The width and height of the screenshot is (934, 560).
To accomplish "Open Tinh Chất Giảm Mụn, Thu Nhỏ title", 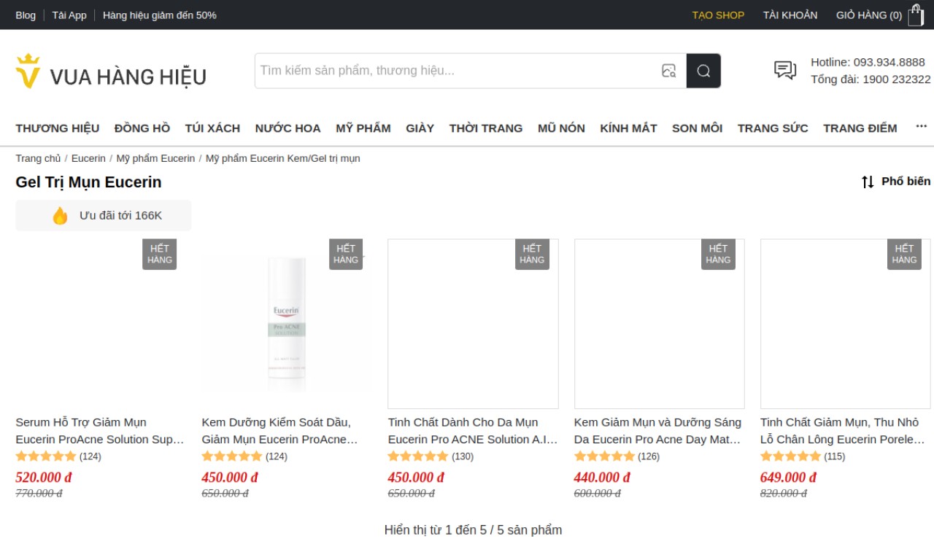I will click(x=844, y=431).
